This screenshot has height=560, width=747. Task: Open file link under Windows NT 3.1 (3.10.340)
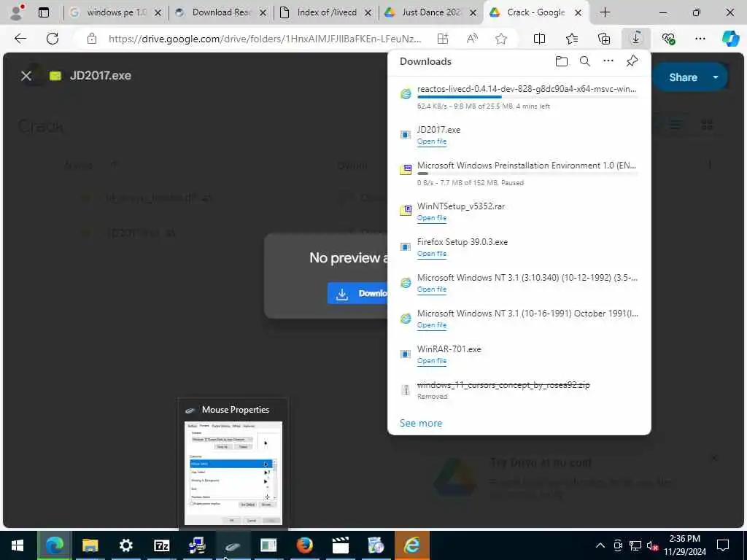(432, 289)
